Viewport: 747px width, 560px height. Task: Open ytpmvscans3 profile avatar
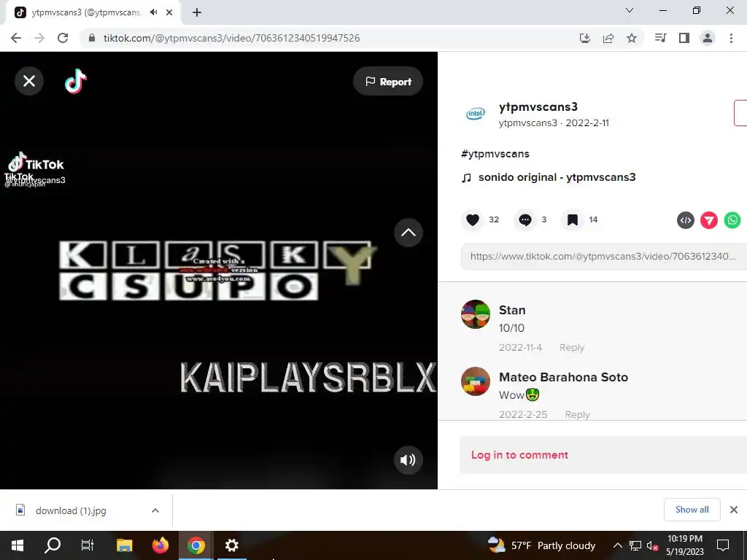click(x=476, y=114)
